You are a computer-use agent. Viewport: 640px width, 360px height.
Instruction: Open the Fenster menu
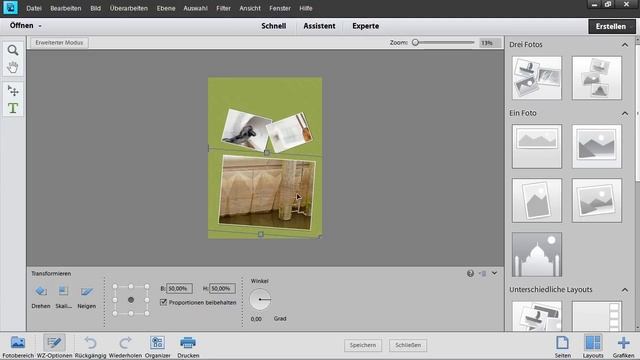tap(280, 8)
